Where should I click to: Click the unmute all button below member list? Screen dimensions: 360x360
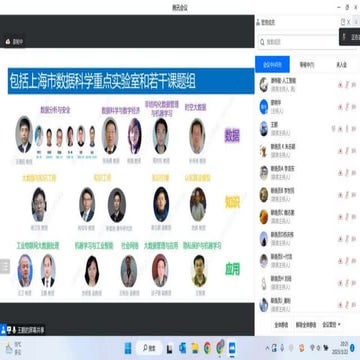pyautogui.click(x=306, y=325)
